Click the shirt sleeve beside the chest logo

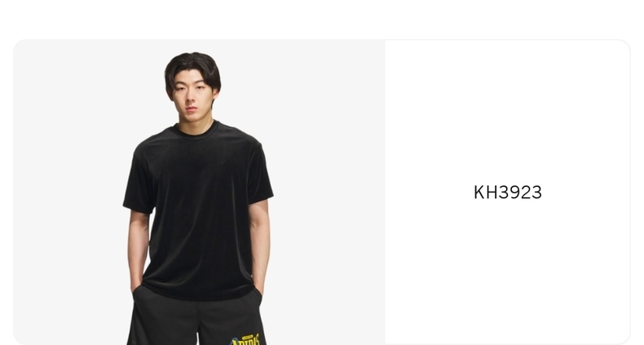pyautogui.click(x=259, y=175)
